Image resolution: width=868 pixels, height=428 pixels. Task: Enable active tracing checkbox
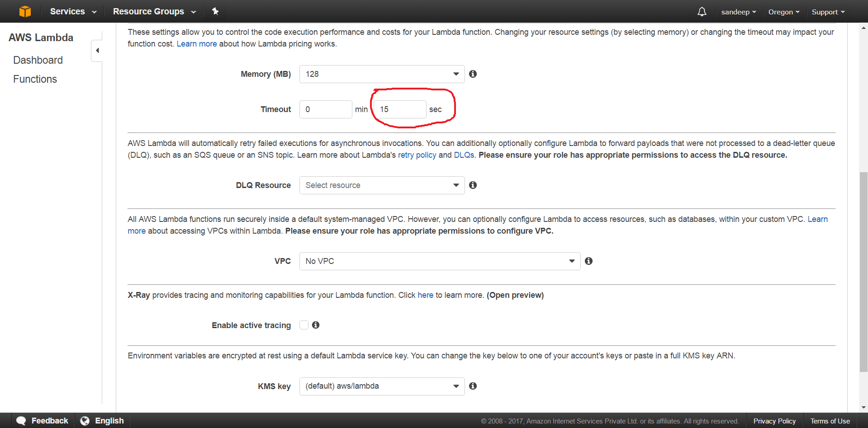coord(304,325)
